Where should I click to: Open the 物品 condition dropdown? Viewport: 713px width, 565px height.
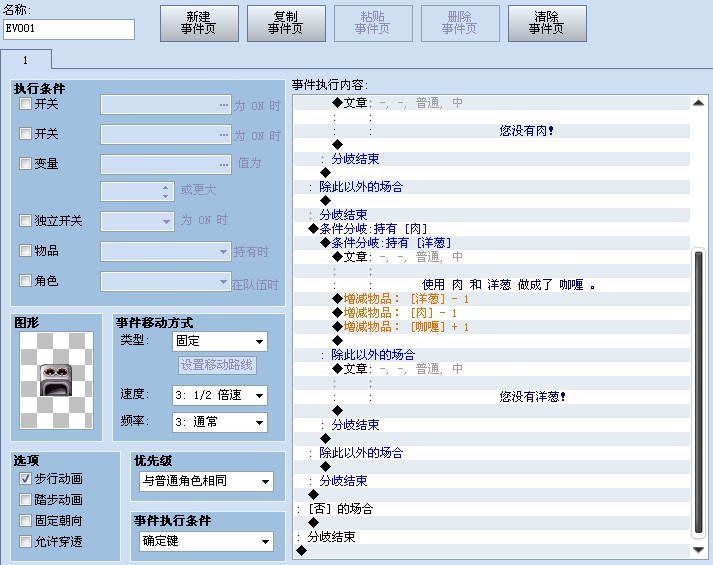[x=166, y=251]
